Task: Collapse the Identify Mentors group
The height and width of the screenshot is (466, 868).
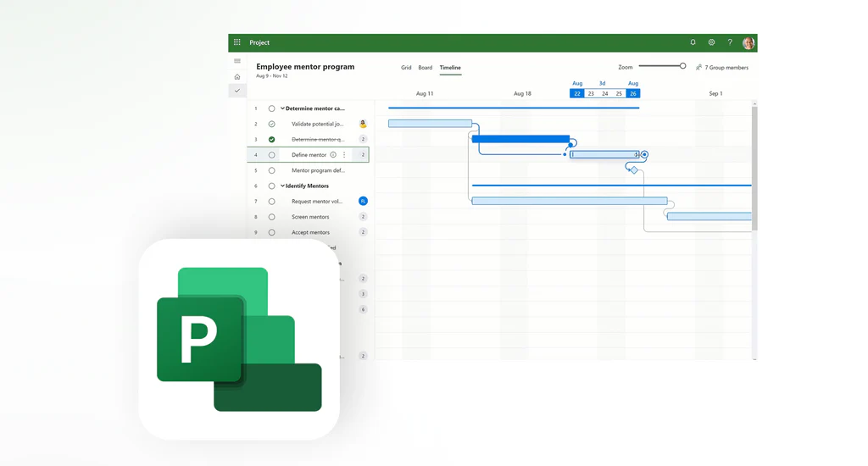Action: [282, 186]
